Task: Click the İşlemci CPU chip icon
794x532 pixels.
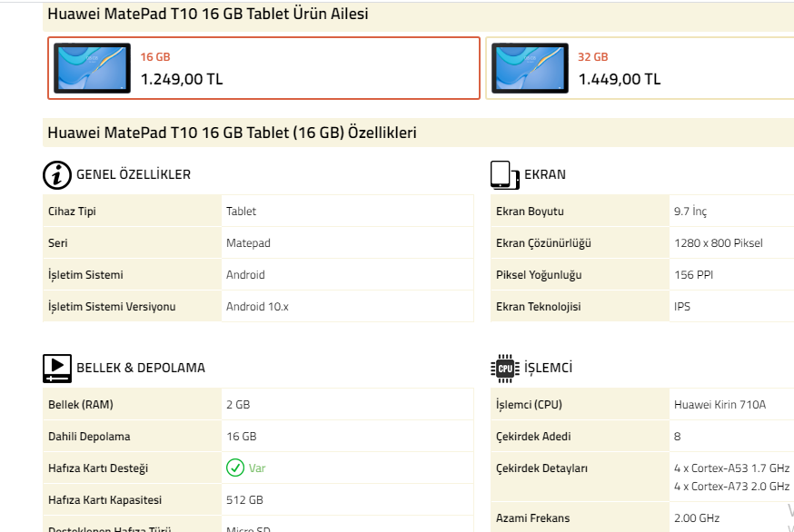Action: coord(505,369)
